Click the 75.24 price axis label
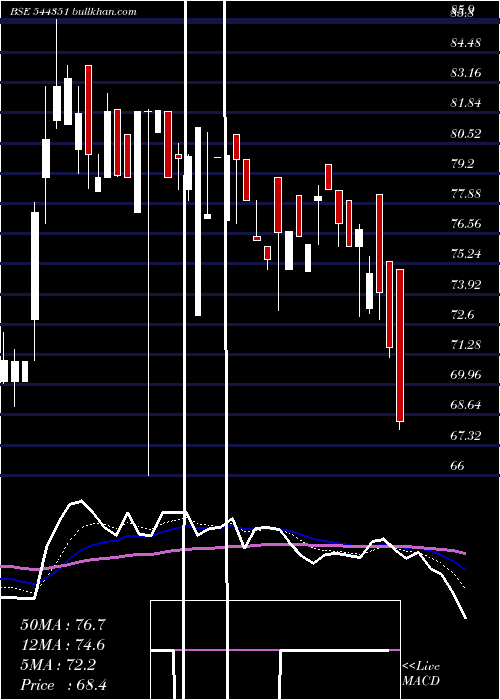500x700 pixels. point(466,254)
